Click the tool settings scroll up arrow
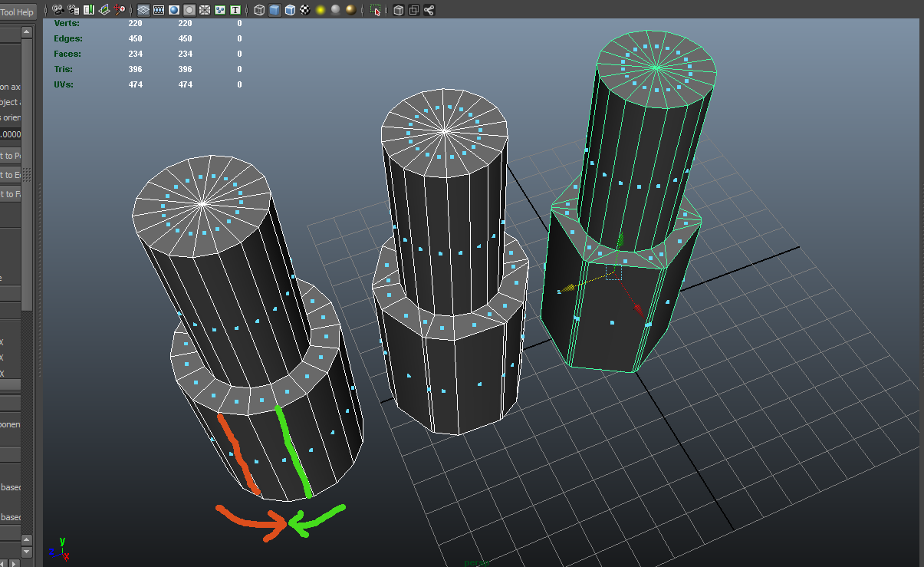The width and height of the screenshot is (924, 567). tap(27, 32)
